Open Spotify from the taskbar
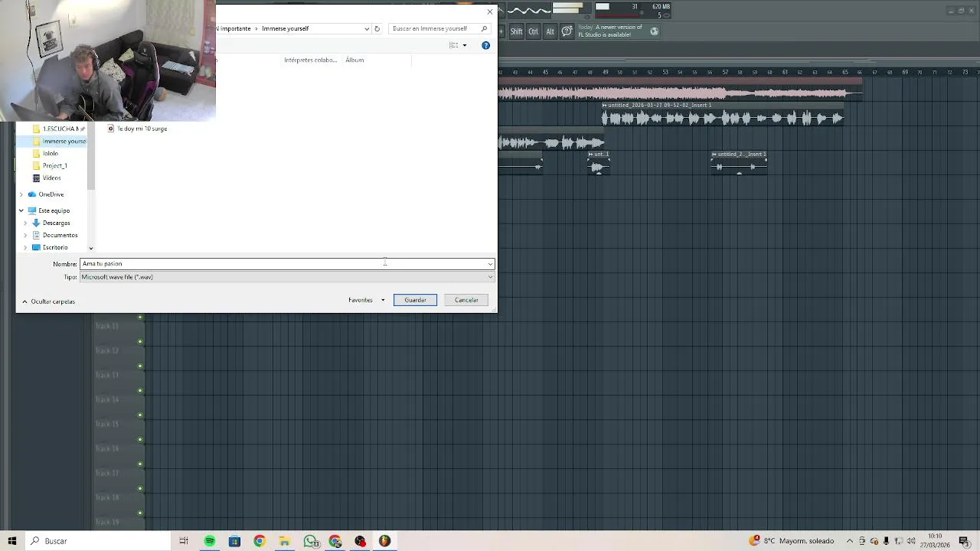The height and width of the screenshot is (551, 980). click(209, 541)
